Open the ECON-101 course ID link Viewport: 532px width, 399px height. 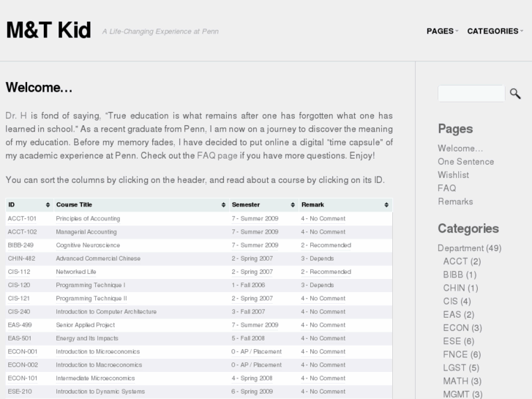pyautogui.click(x=23, y=378)
